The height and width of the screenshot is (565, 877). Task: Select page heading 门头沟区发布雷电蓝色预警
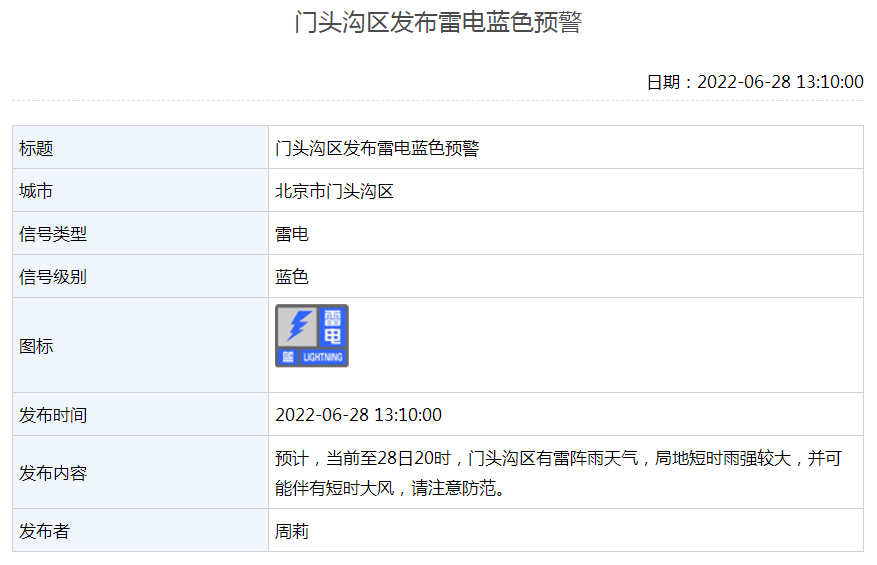[x=438, y=23]
